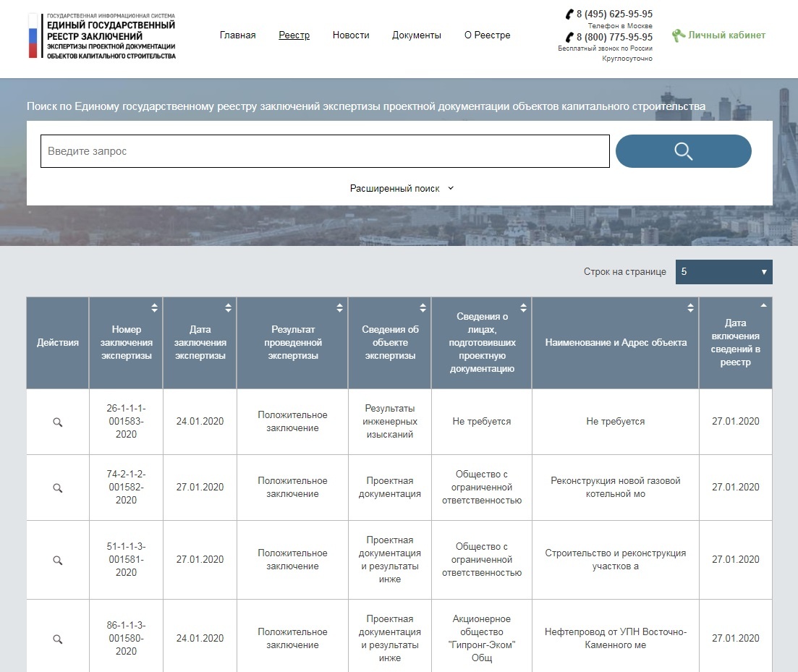The height and width of the screenshot is (672, 798).
Task: Click phone icon beside 8 (495) 625-95-95
Action: [x=569, y=14]
